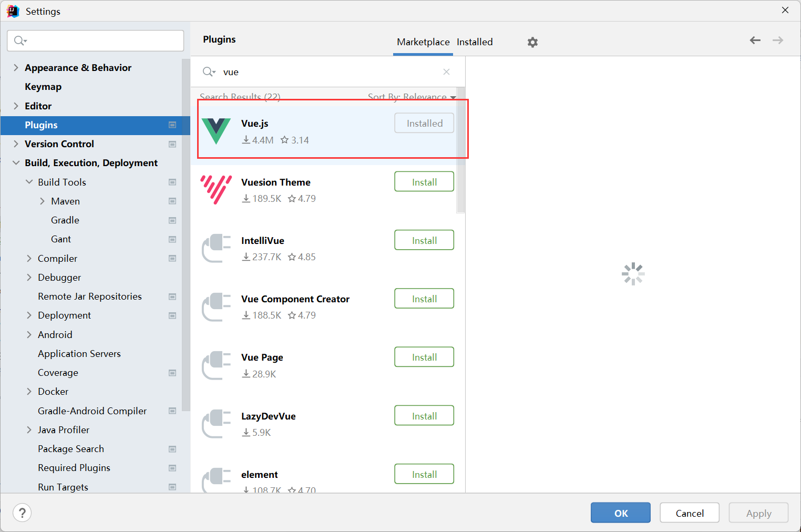
Task: Click project-level icon beside Compiler
Action: click(x=172, y=259)
